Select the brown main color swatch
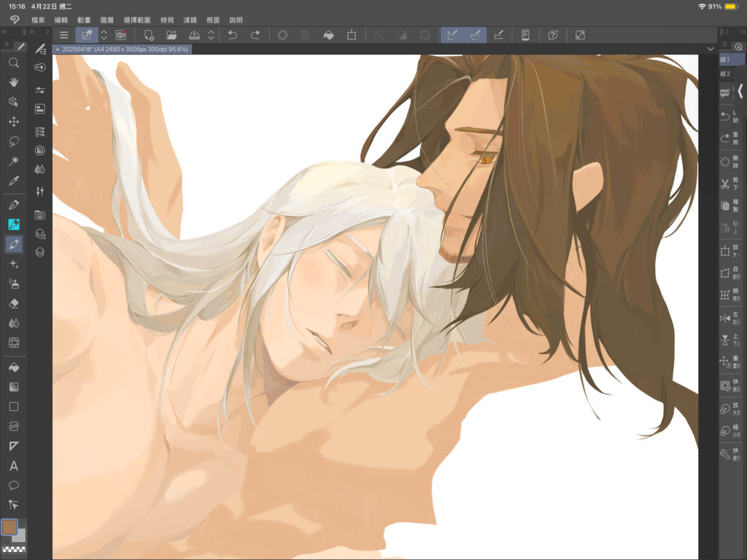The width and height of the screenshot is (747, 560). tap(9, 526)
